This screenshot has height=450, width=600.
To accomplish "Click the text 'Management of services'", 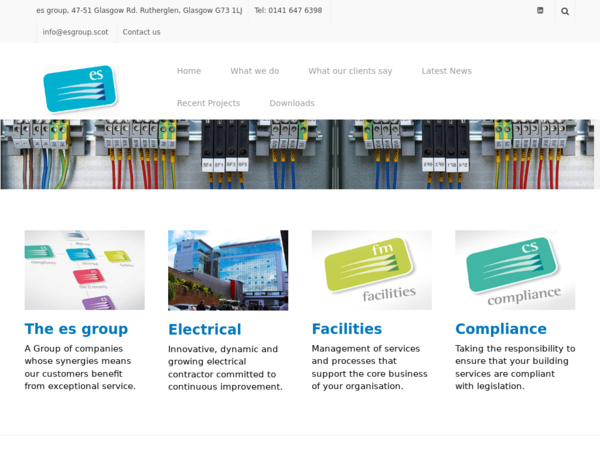I will (365, 349).
